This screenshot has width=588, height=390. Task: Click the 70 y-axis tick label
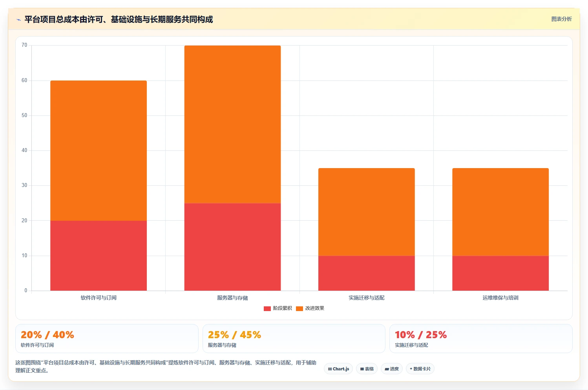point(24,45)
